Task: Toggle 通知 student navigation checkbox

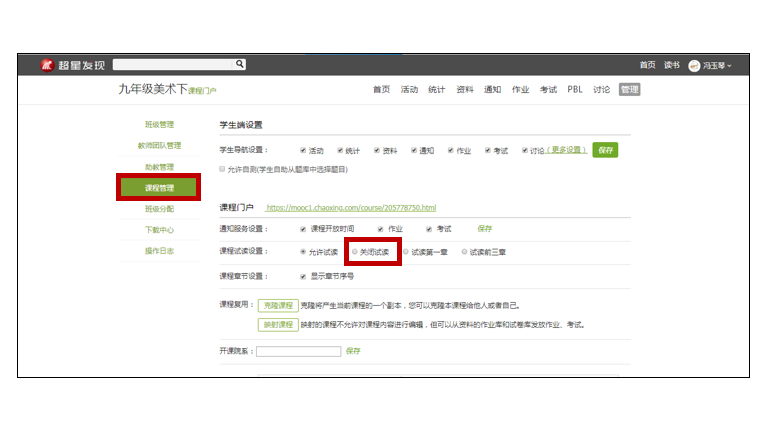Action: point(414,150)
